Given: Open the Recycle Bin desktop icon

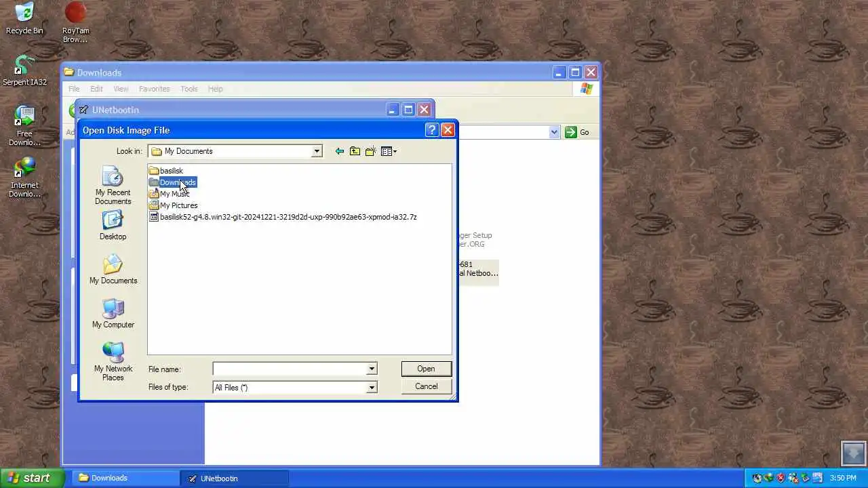Looking at the screenshot, I should pos(24,18).
